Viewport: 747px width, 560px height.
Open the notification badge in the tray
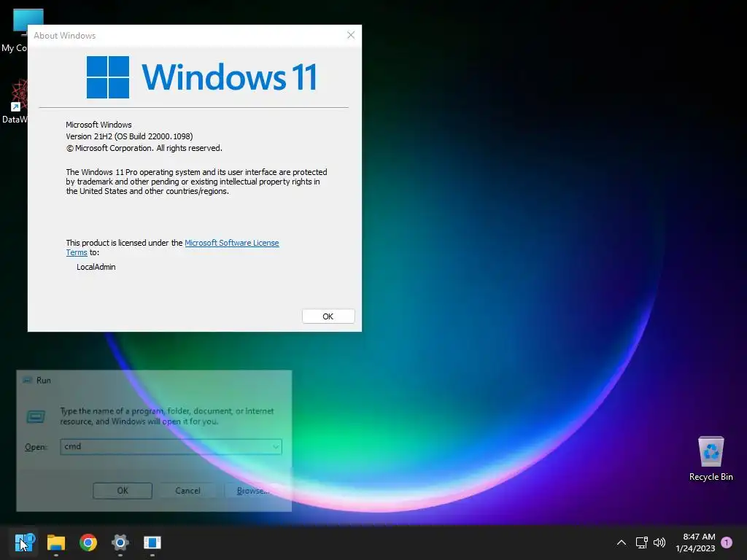click(x=727, y=542)
